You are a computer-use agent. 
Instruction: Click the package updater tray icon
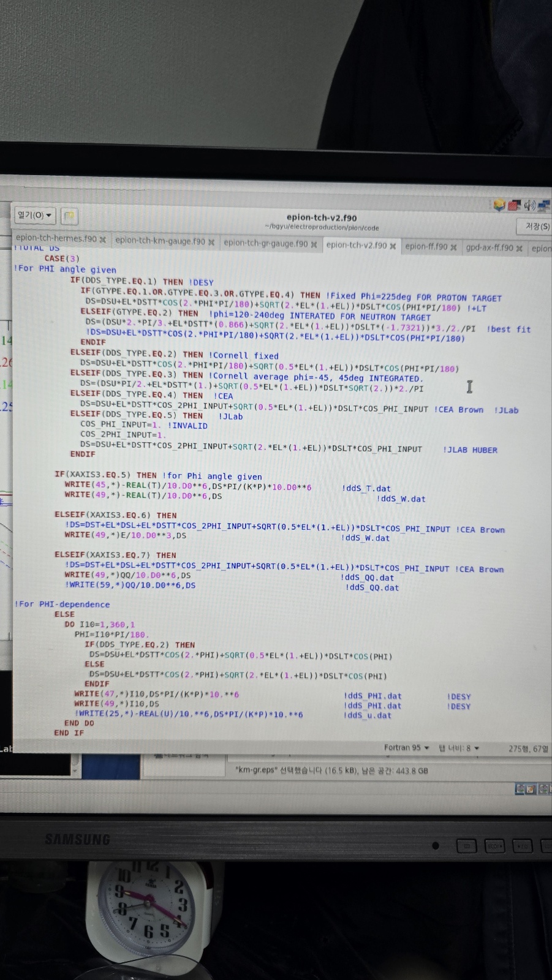pos(499,205)
